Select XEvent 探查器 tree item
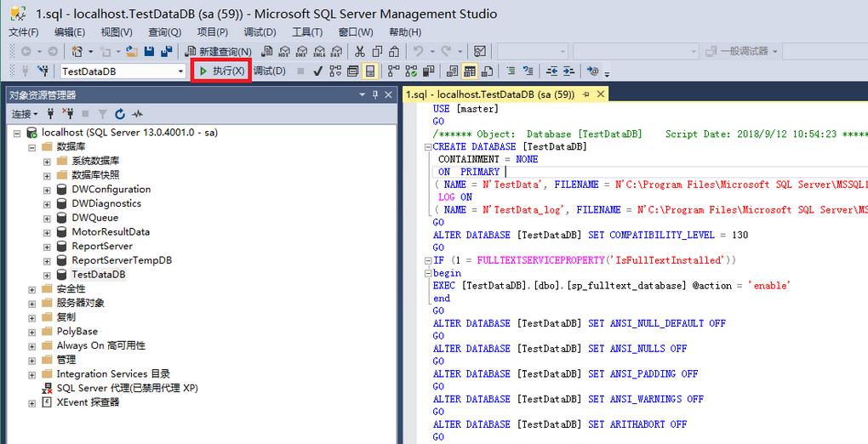868x444 pixels. pyautogui.click(x=88, y=402)
